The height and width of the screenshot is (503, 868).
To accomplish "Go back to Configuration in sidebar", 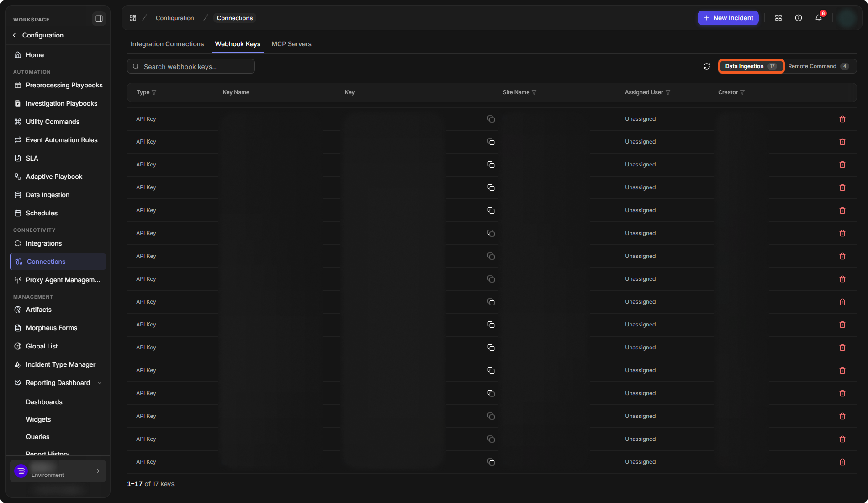I will [38, 35].
